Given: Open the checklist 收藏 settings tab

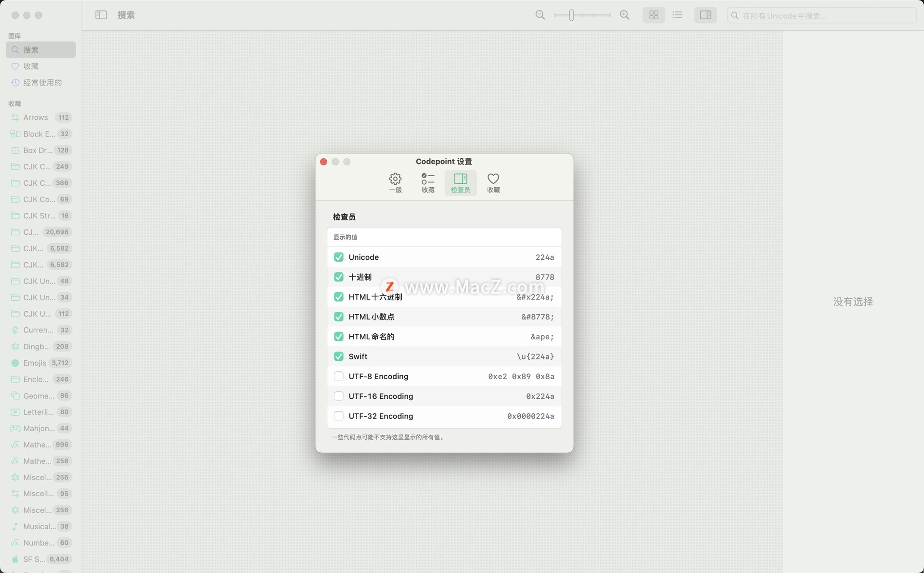Looking at the screenshot, I should pos(428,183).
